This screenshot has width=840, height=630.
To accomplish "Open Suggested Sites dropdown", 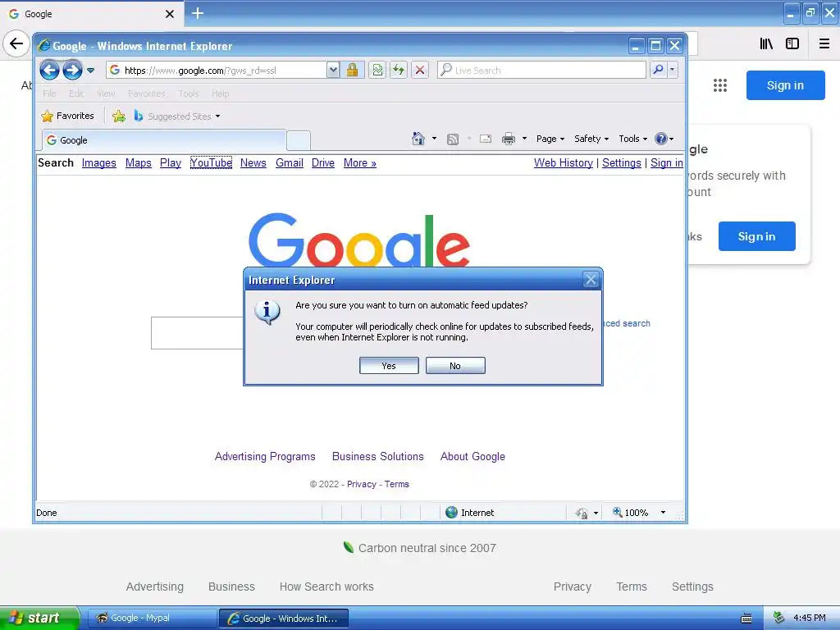I will click(x=177, y=116).
